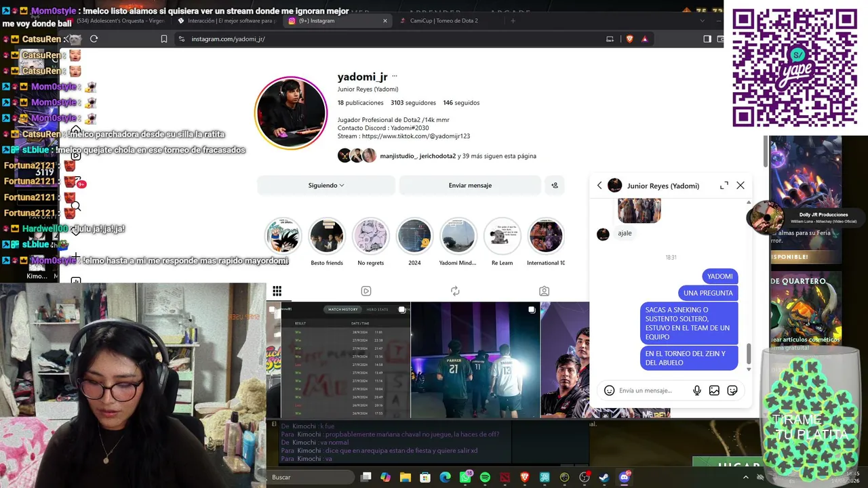Open the Brave Shields icon
Viewport: 868px width, 488px height.
coord(629,39)
